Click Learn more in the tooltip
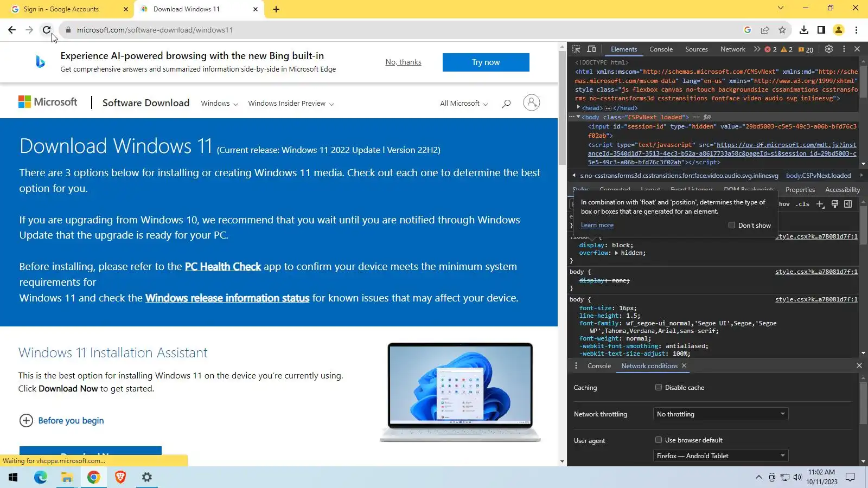868x488 pixels. (597, 225)
